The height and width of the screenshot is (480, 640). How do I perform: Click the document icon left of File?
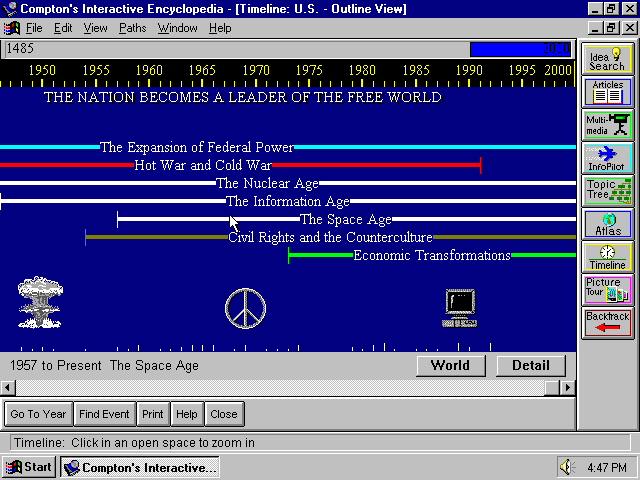(12, 28)
